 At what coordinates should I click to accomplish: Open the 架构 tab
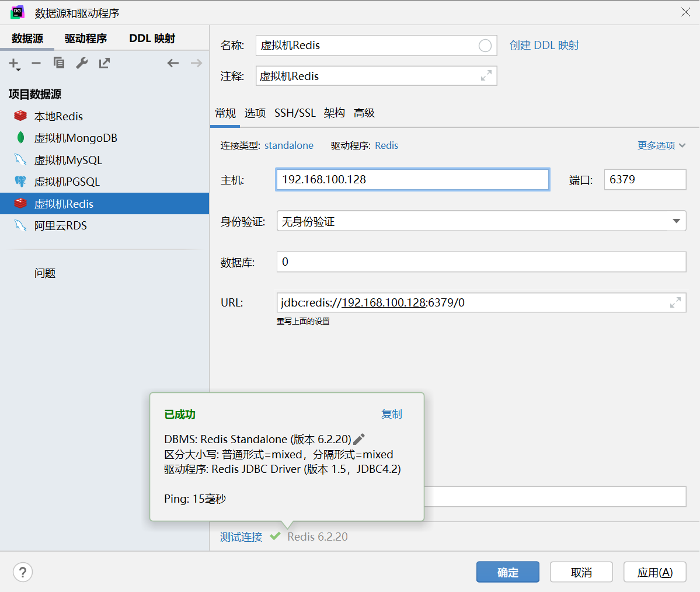pos(335,113)
